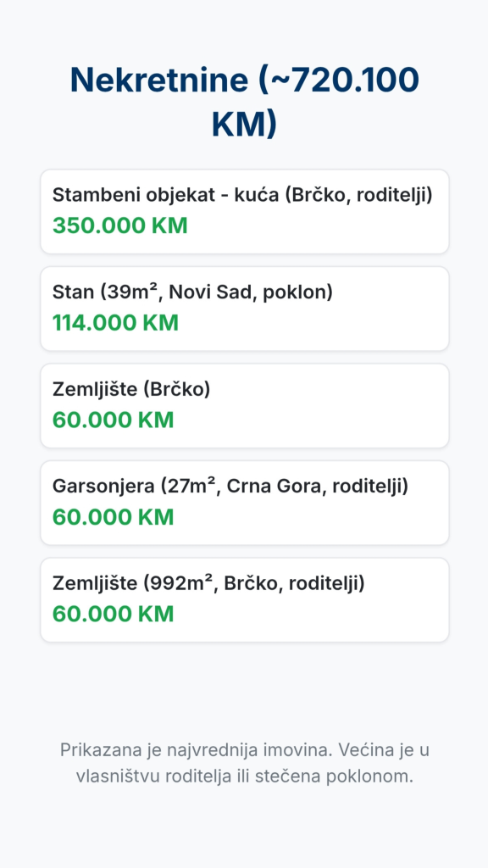Image resolution: width=488 pixels, height=868 pixels.
Task: Click the "KM)" second line of the heading
Action: [x=244, y=125]
